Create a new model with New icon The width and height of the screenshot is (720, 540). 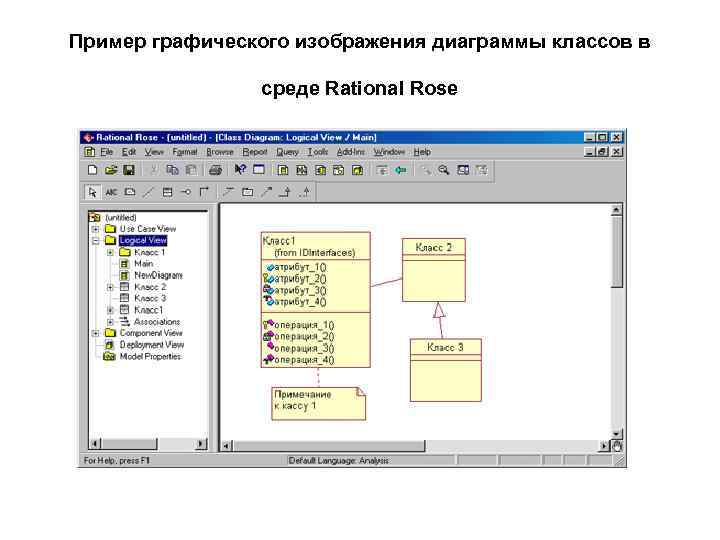[x=92, y=170]
